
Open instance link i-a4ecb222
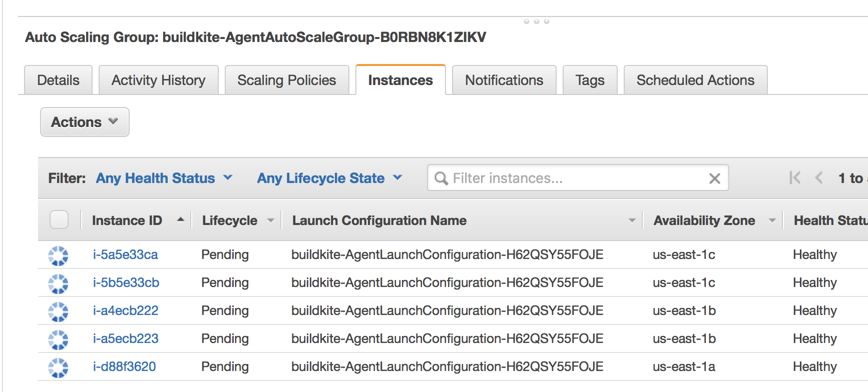coord(126,310)
